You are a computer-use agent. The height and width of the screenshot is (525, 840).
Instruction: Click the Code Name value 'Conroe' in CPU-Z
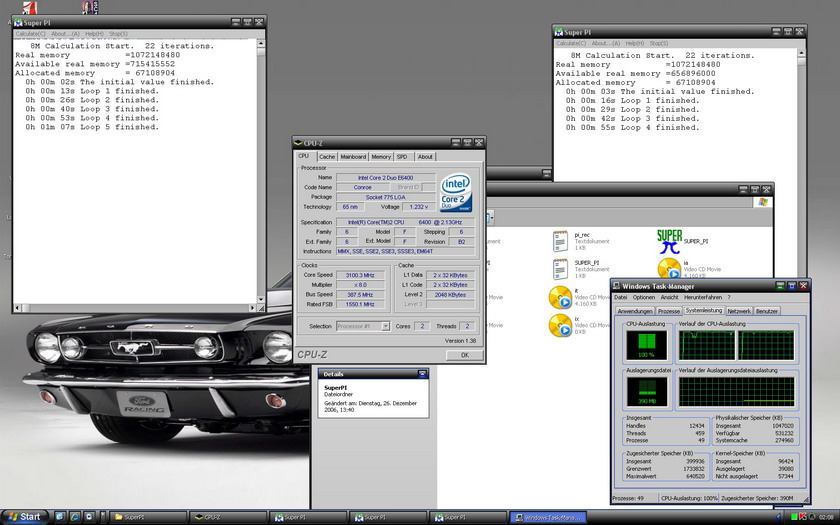[x=363, y=188]
